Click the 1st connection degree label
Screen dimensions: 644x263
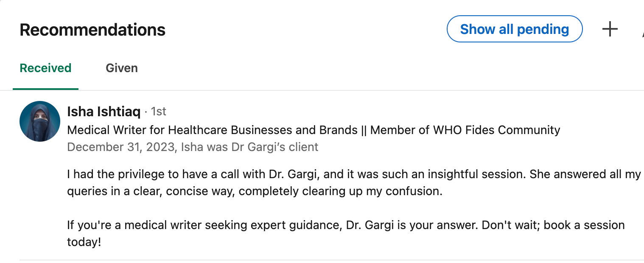tap(159, 112)
